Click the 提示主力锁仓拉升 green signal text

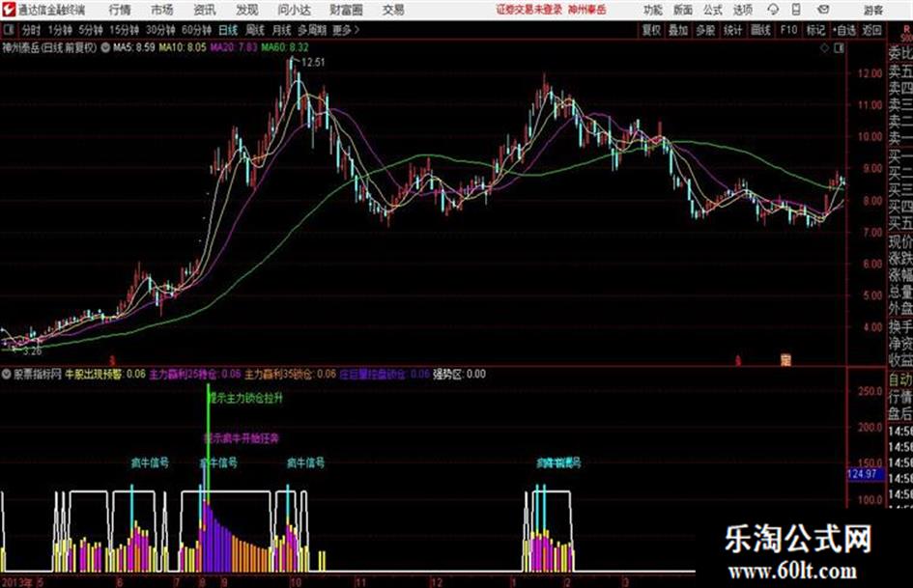pyautogui.click(x=245, y=398)
